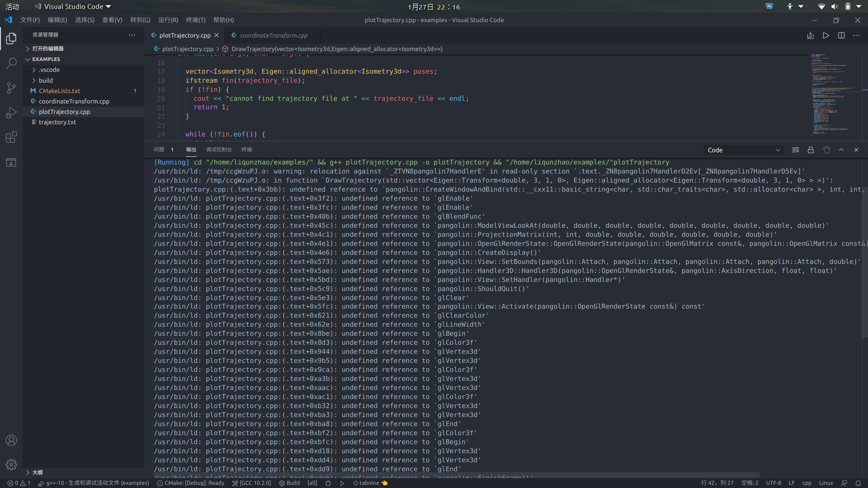Switch to the plotTrajectory.cpp editor tab

point(184,35)
